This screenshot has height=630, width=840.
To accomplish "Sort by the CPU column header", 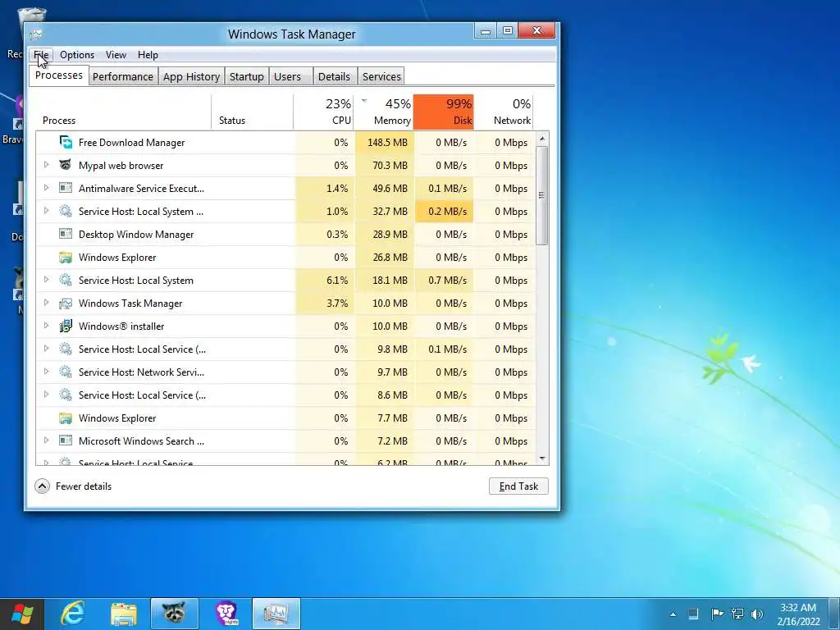I will pyautogui.click(x=324, y=112).
